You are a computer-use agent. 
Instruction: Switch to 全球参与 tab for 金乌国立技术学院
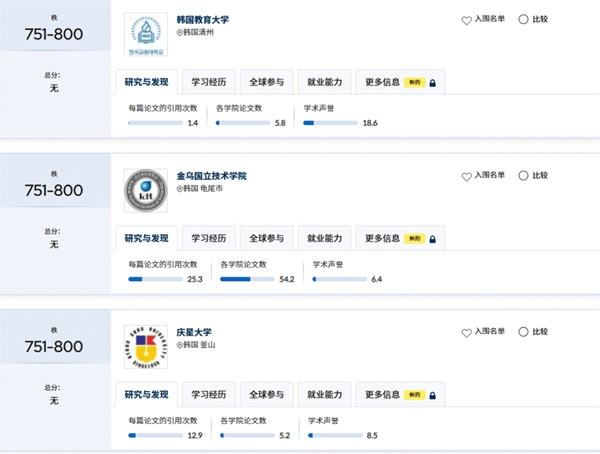click(267, 238)
